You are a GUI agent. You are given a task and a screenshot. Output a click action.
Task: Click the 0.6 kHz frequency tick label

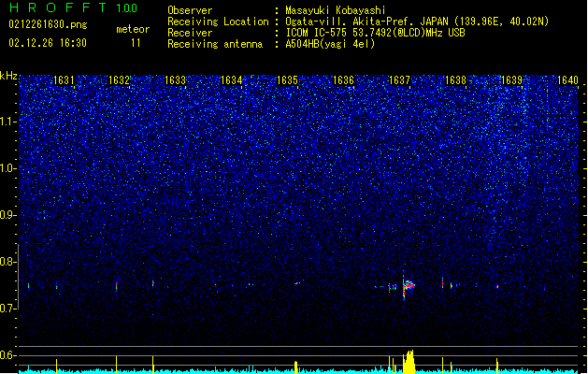[x=8, y=355]
